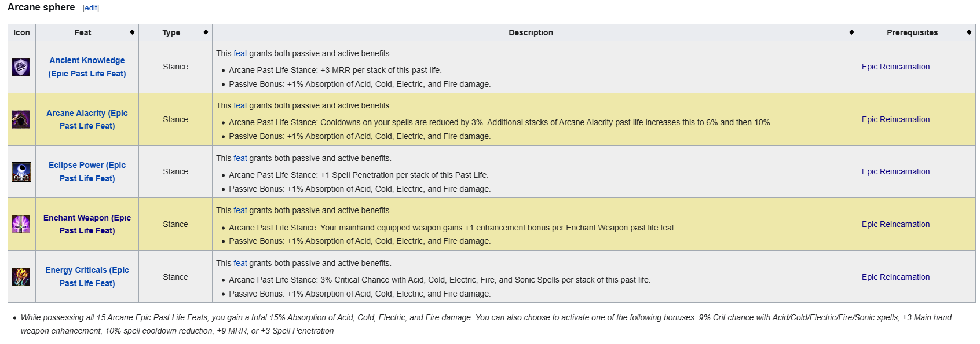Screen dimensions: 980x344
Task: Open Epic Reincarnation link in Ancient Knowledge row
Action: [895, 67]
